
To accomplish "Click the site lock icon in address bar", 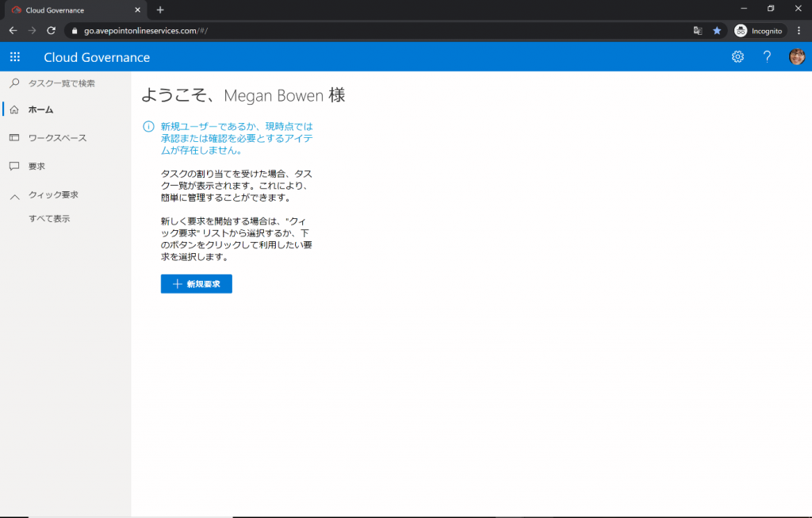I will (75, 31).
